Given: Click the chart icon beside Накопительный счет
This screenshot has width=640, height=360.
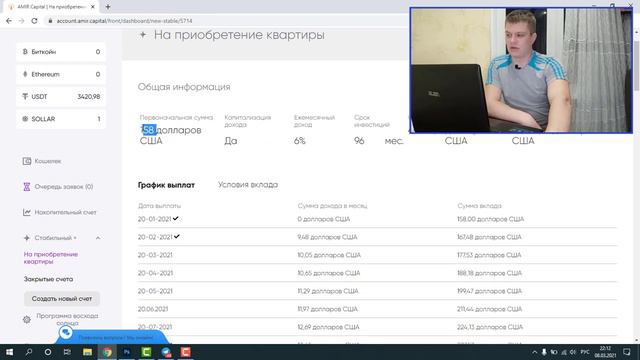Looking at the screenshot, I should coord(27,212).
